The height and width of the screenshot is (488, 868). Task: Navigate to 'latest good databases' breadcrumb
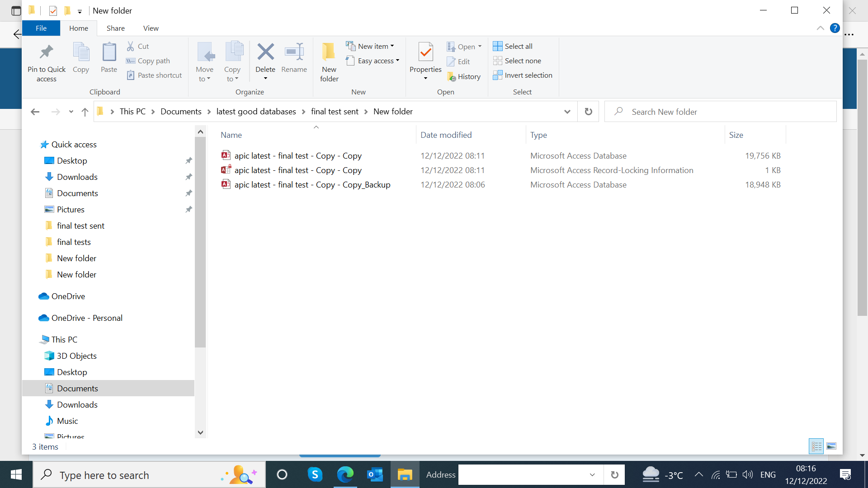click(x=256, y=112)
